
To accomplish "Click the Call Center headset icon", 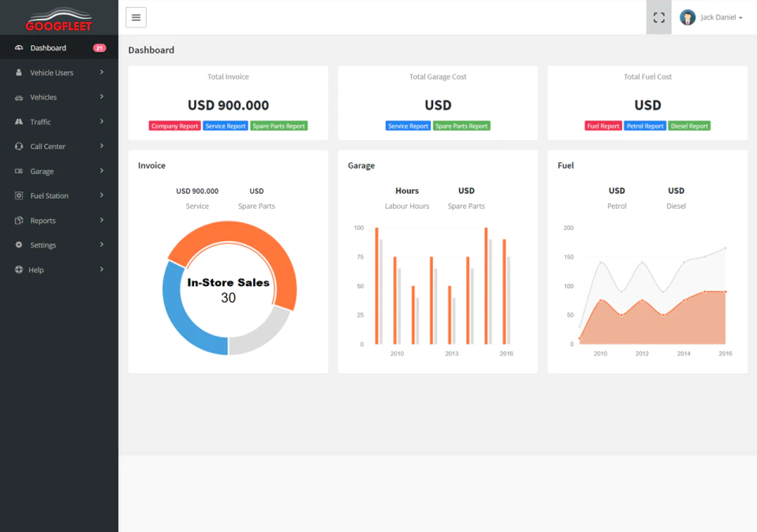I will 19,147.
